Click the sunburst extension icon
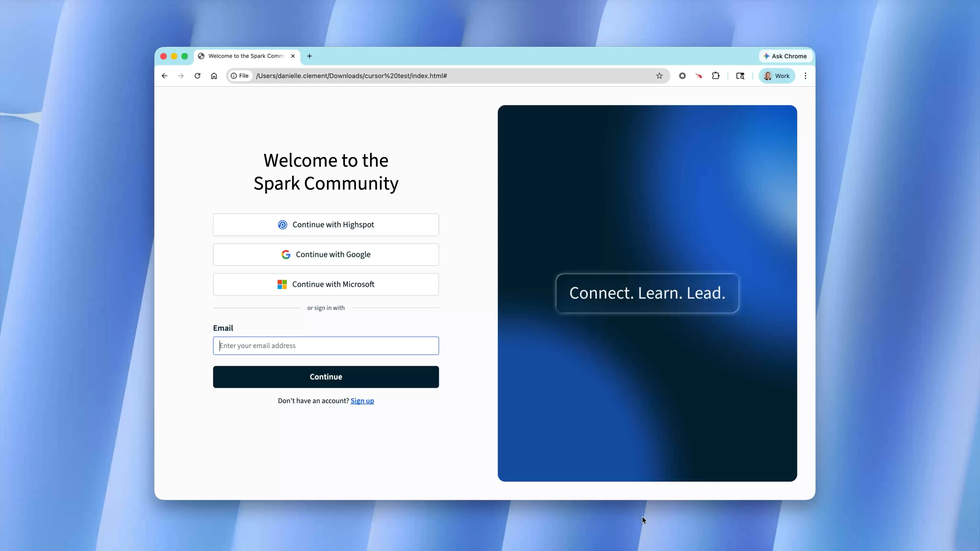 click(x=683, y=76)
